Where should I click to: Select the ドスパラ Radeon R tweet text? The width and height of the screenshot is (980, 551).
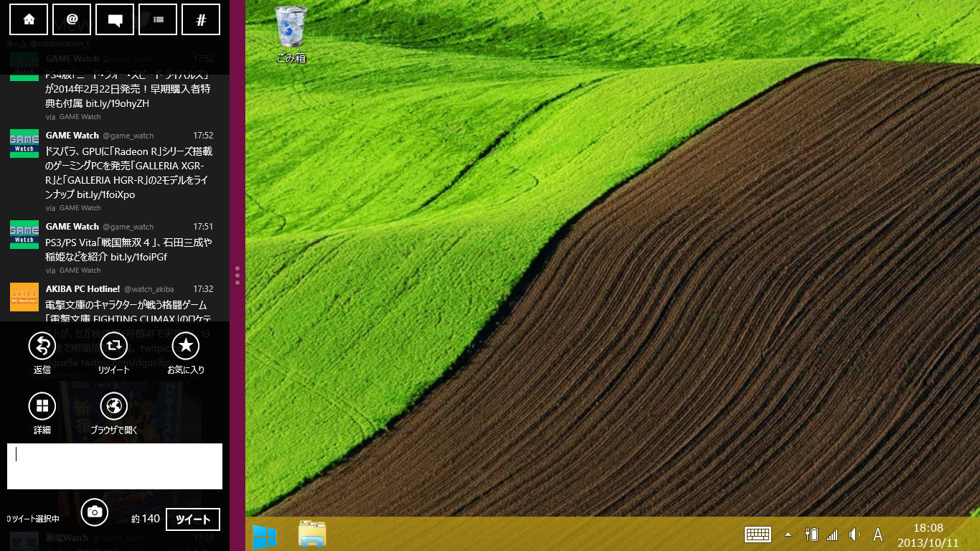[129, 173]
